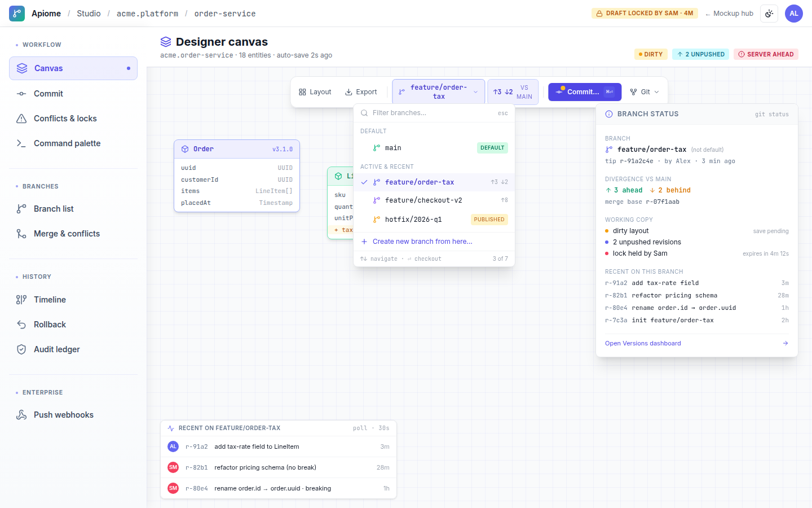Click the Order entity cube icon
Viewport: 812px width, 508px height.
tap(185, 149)
